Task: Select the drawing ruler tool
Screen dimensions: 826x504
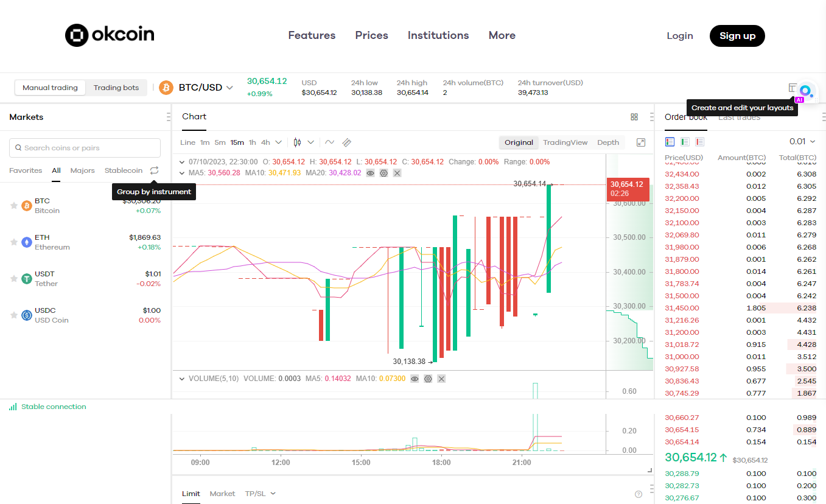Action: [x=347, y=142]
